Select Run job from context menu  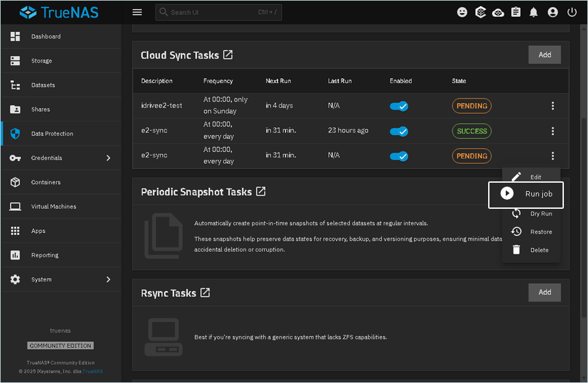pyautogui.click(x=525, y=194)
